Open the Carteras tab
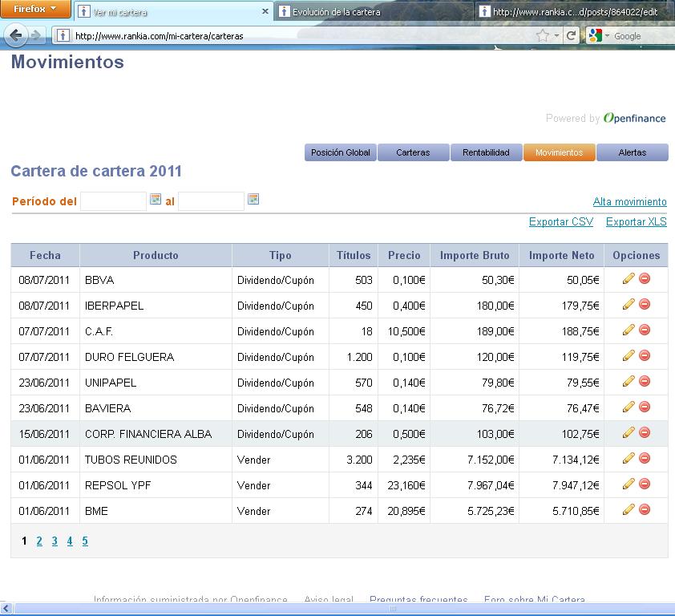This screenshot has width=675, height=616. 414,152
